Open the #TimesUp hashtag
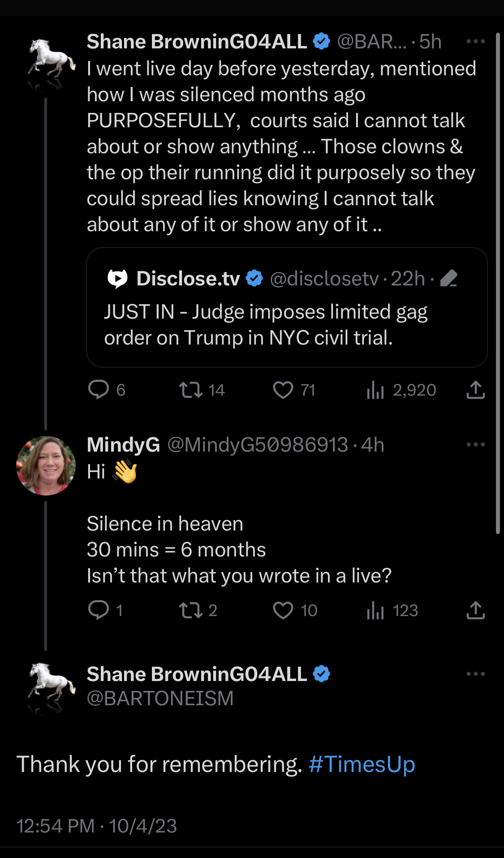This screenshot has width=504, height=858. [x=362, y=764]
